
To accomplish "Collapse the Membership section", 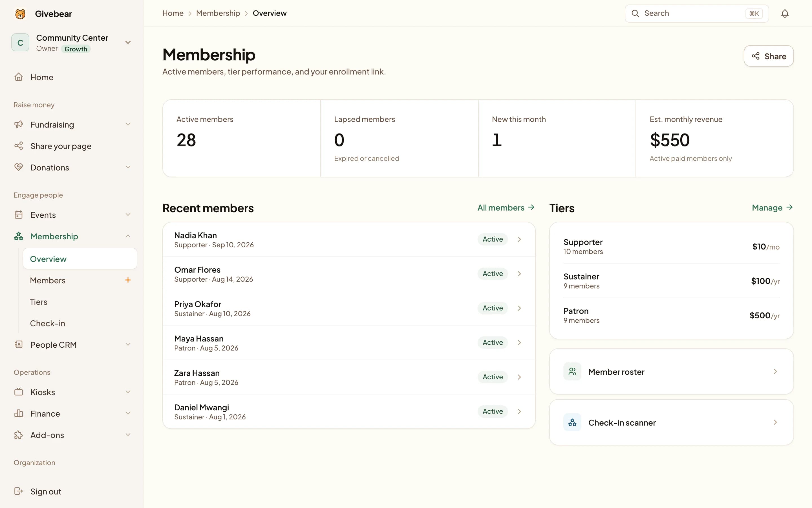I will [128, 236].
